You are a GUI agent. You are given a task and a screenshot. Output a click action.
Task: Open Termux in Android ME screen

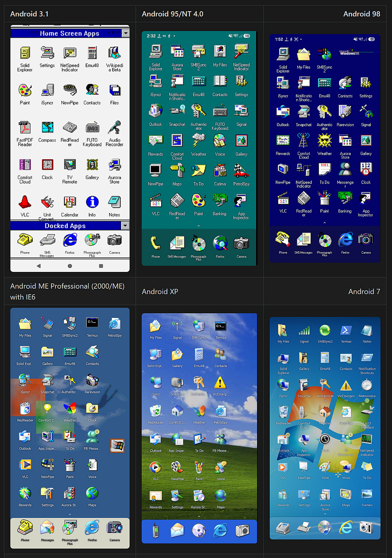pos(92,322)
